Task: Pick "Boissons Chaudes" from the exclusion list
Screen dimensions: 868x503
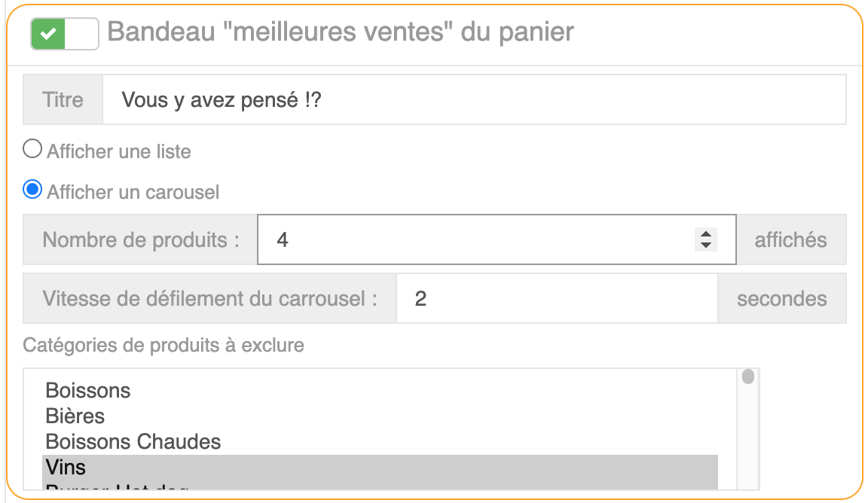Action: 133,441
